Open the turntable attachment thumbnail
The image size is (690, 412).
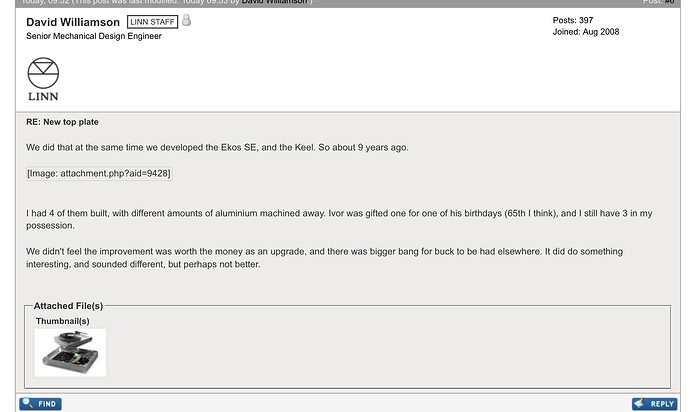click(70, 352)
